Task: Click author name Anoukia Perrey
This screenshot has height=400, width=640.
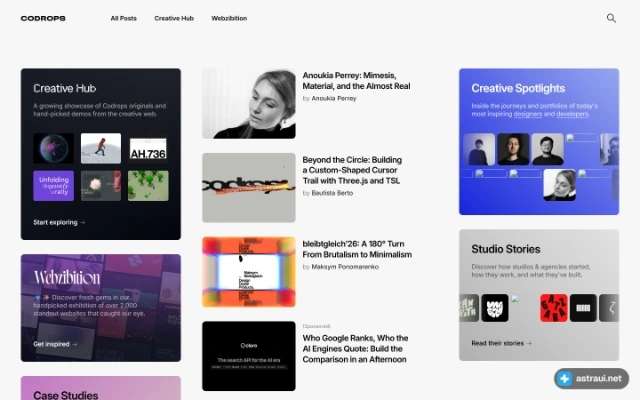Action: [x=334, y=98]
